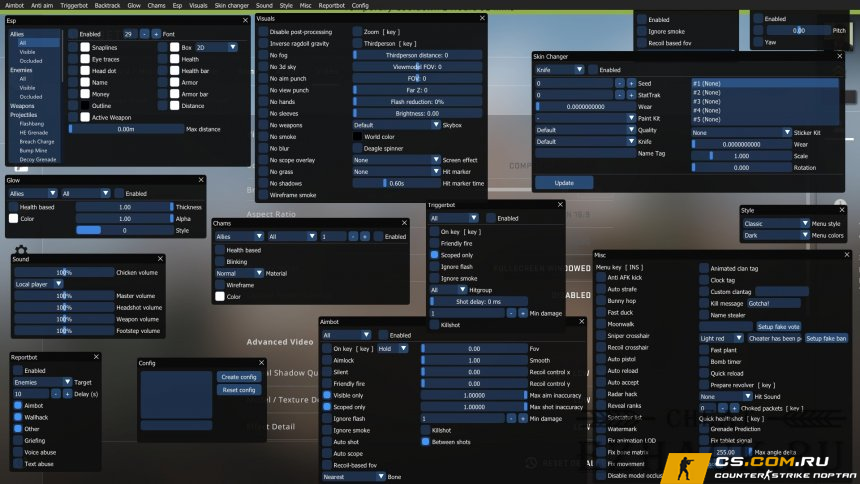Toggle Health based in Glow
The image size is (860, 484).
tap(14, 207)
